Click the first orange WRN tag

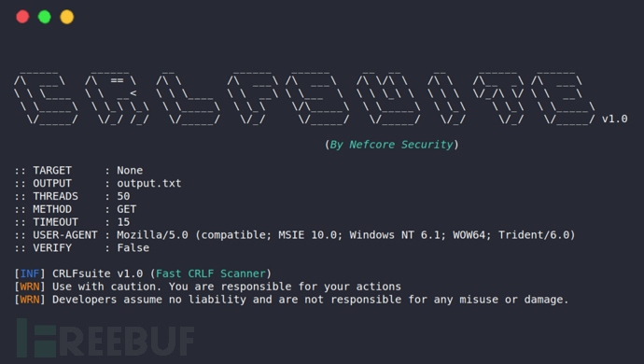(x=30, y=287)
